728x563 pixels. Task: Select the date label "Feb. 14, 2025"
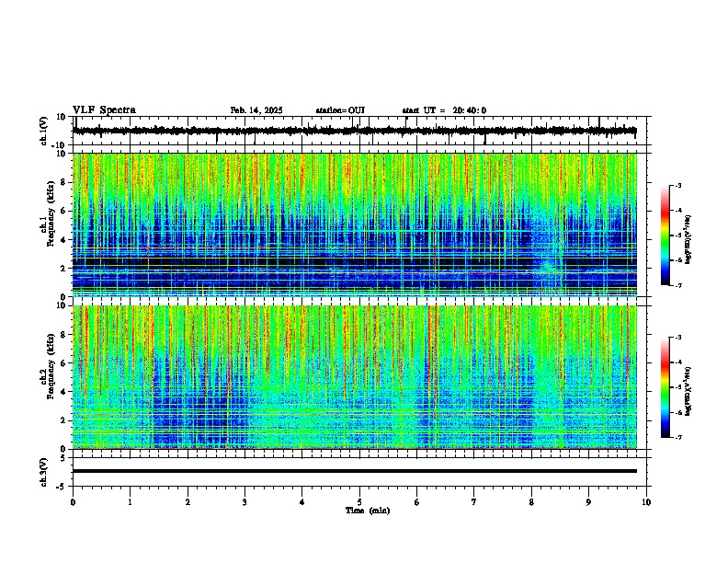256,110
